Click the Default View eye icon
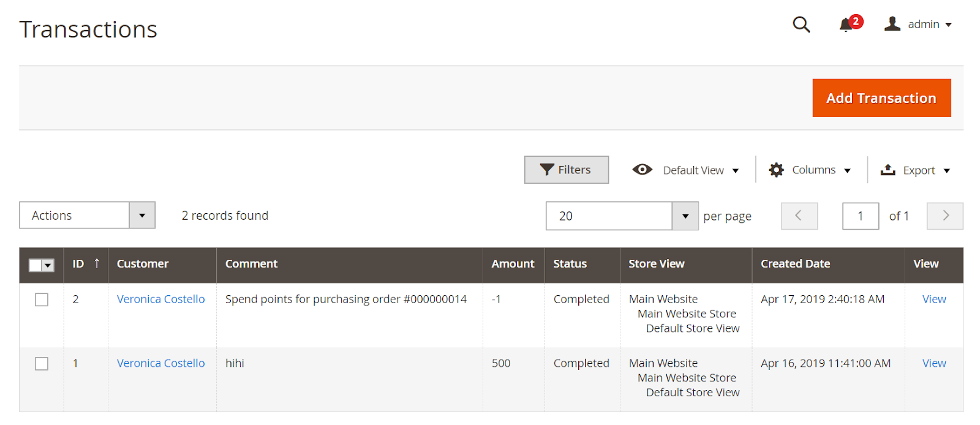The height and width of the screenshot is (425, 980). (642, 170)
